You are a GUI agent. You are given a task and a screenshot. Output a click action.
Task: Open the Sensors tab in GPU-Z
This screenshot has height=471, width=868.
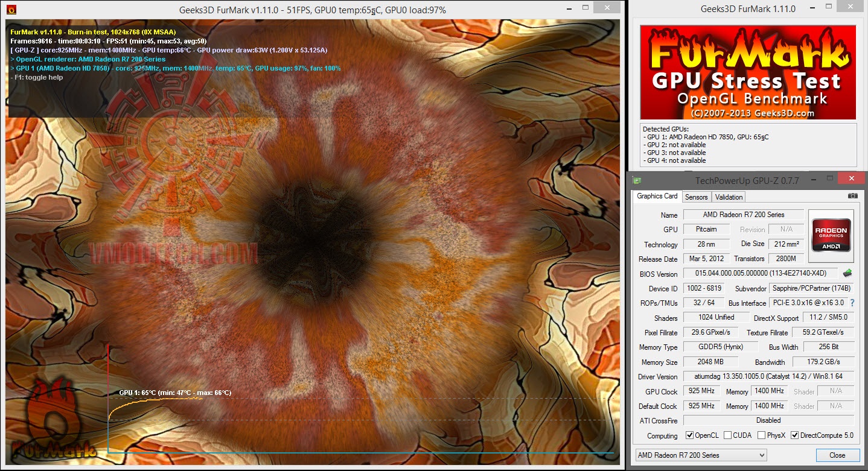click(696, 197)
